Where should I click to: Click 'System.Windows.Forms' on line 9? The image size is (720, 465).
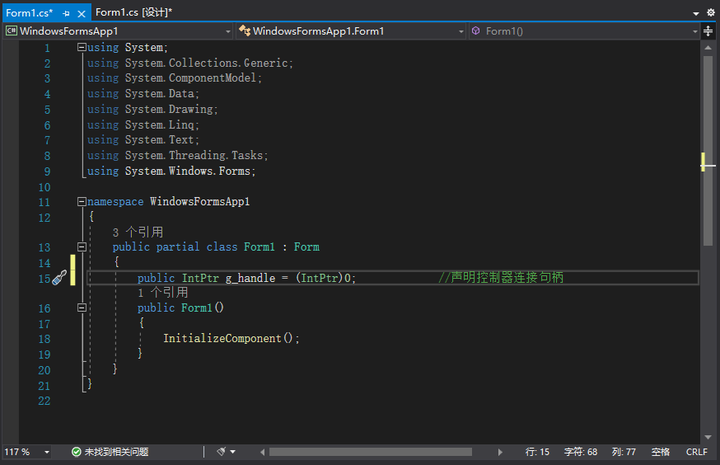pos(188,171)
